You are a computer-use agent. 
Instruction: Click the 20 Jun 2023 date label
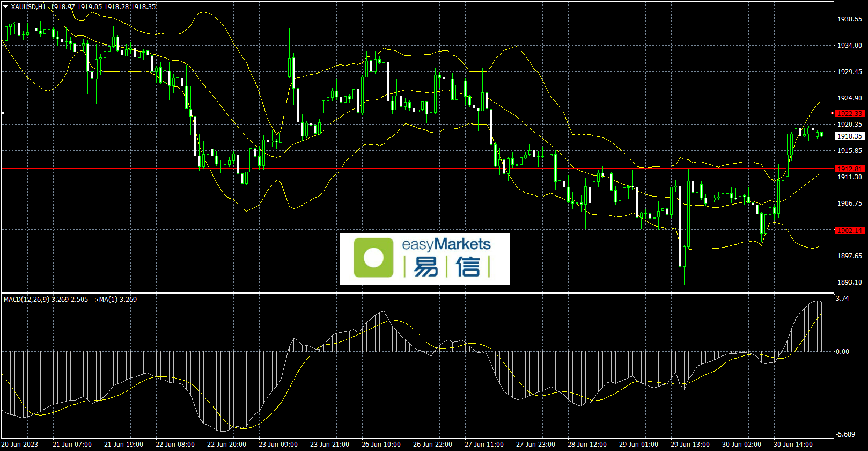[20, 445]
